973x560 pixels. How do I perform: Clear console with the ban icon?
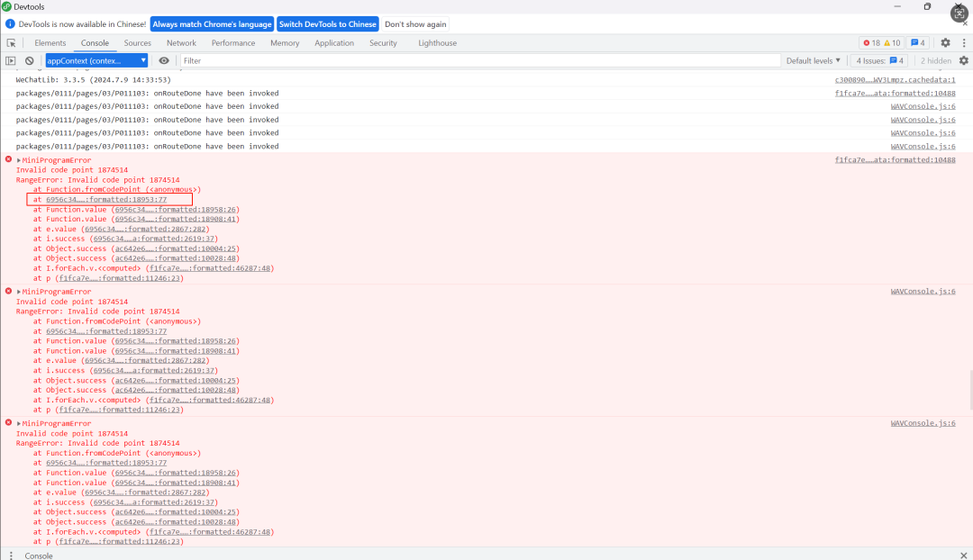point(29,61)
